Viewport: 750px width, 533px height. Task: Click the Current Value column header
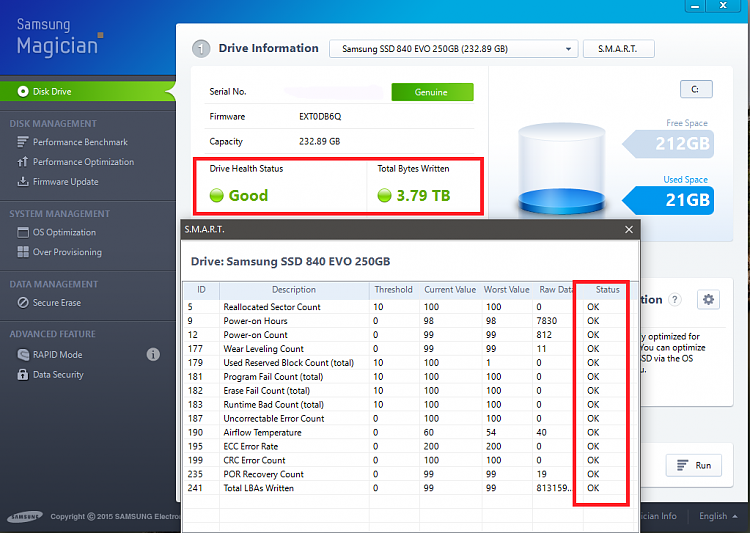tap(450, 290)
